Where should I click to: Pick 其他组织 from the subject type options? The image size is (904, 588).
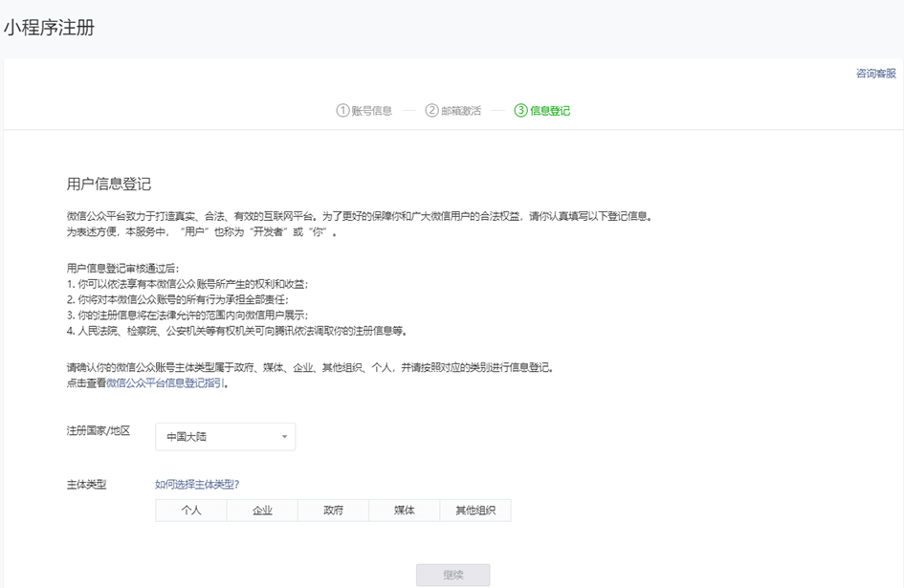click(476, 510)
